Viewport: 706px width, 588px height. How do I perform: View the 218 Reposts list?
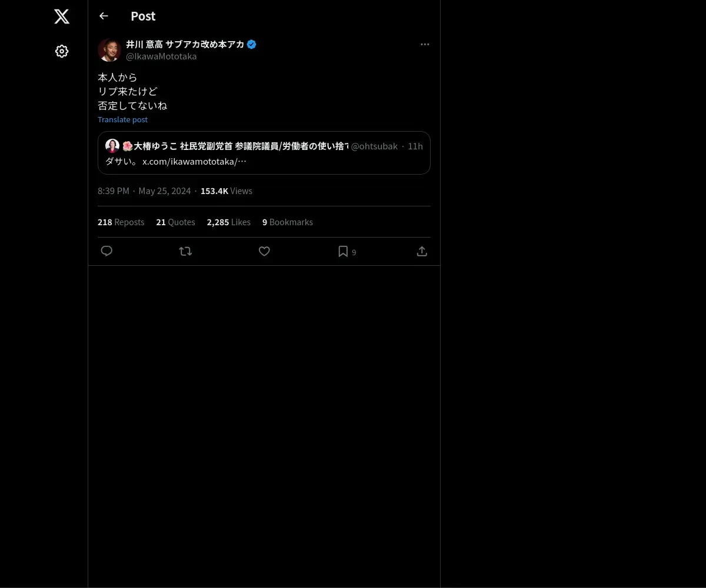point(121,222)
